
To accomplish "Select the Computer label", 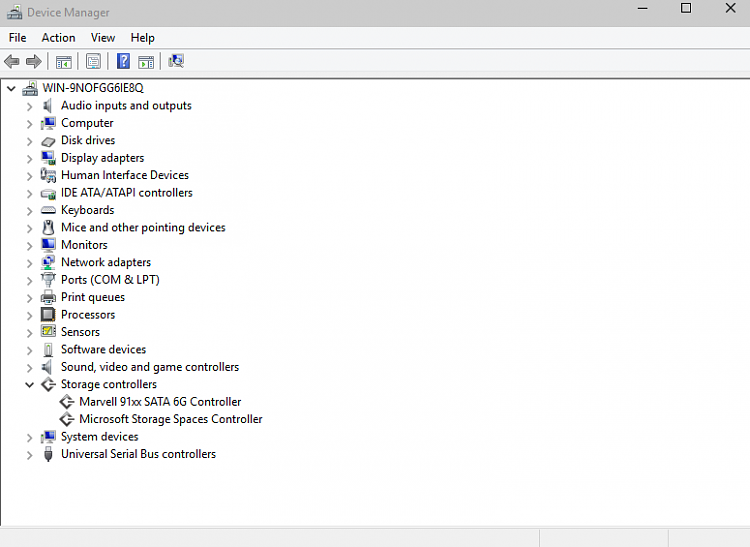I will pos(87,123).
